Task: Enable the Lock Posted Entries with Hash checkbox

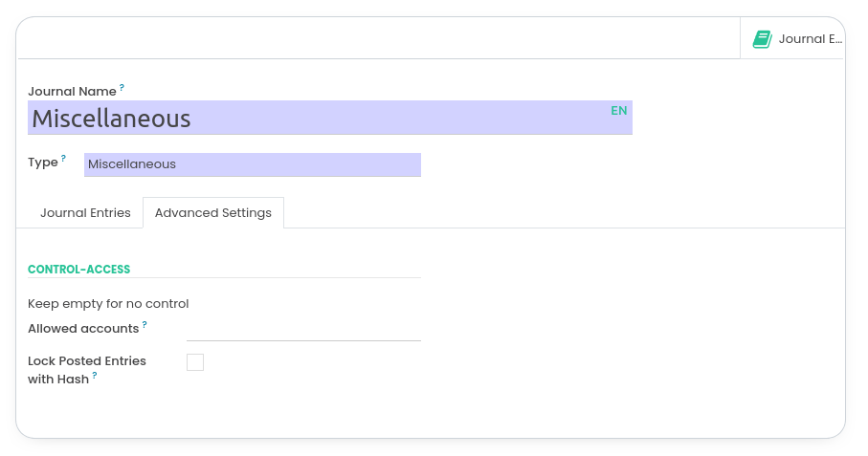Action: click(195, 362)
